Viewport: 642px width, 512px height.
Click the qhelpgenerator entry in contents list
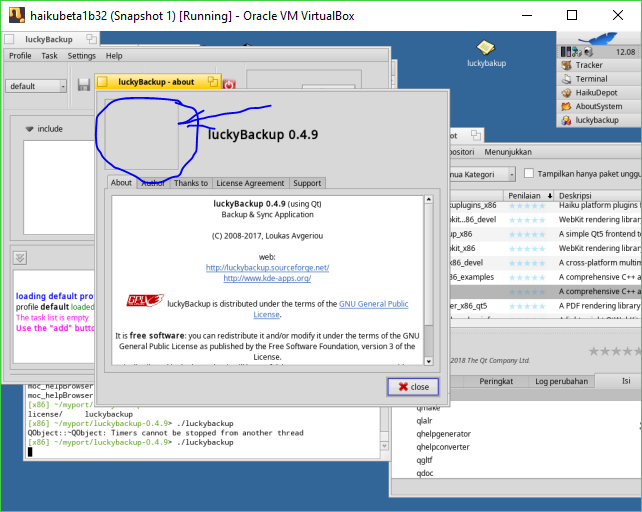tap(443, 434)
